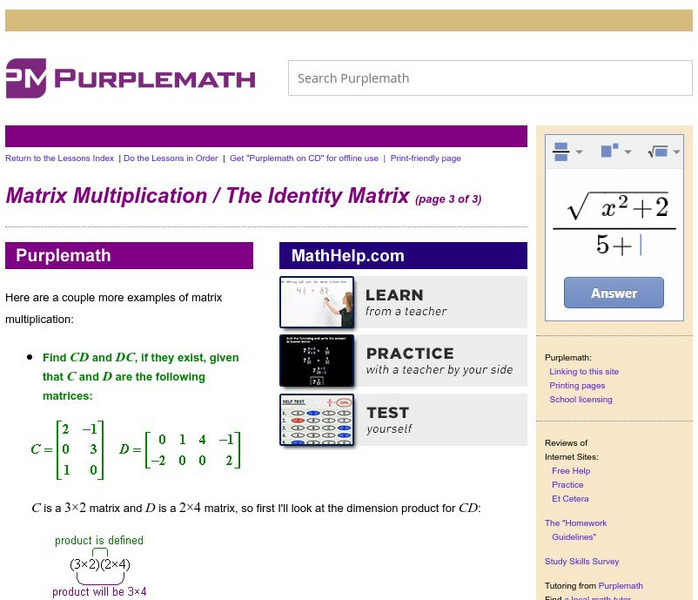698x600 pixels.
Task: Click the blue Answer button
Action: (x=614, y=293)
